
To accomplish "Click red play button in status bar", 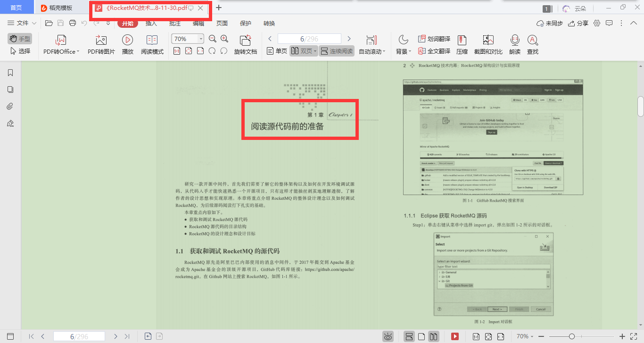I will pos(455,336).
